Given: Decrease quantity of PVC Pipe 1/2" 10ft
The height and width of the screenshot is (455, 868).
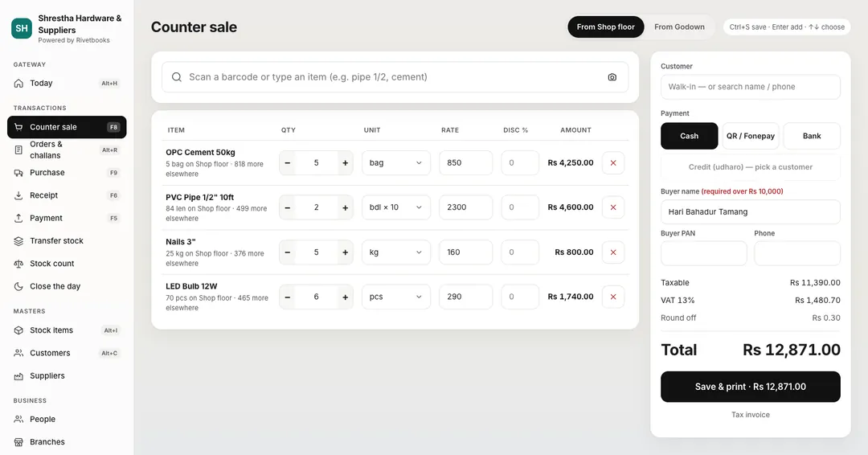Looking at the screenshot, I should click(x=287, y=207).
